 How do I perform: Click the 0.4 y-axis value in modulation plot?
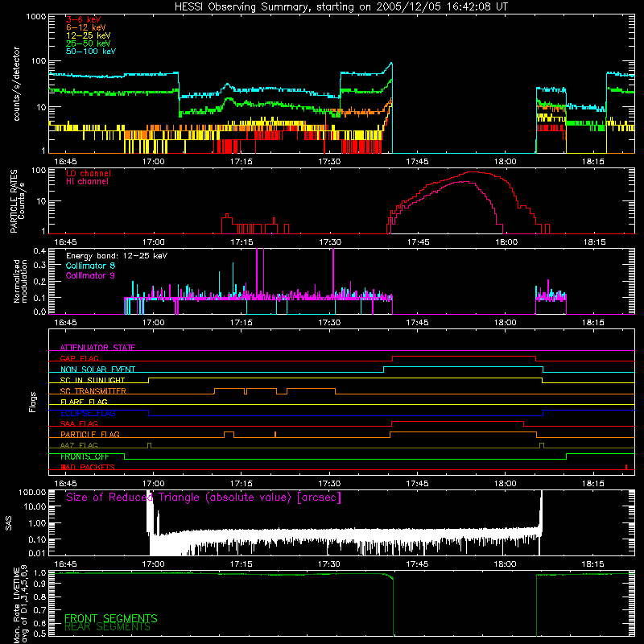tap(39, 251)
